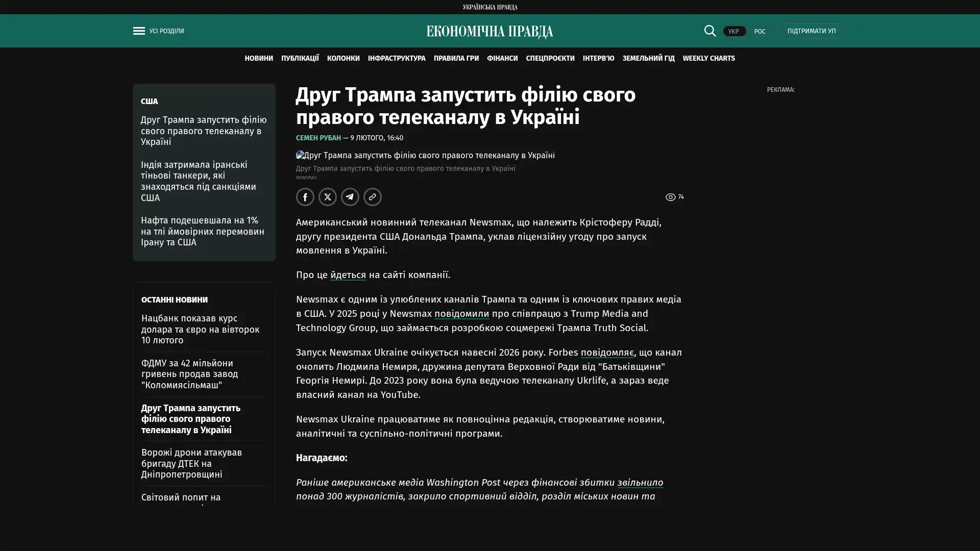The height and width of the screenshot is (551, 980).
Task: Open author Семен Рубан's page
Action: click(x=318, y=138)
